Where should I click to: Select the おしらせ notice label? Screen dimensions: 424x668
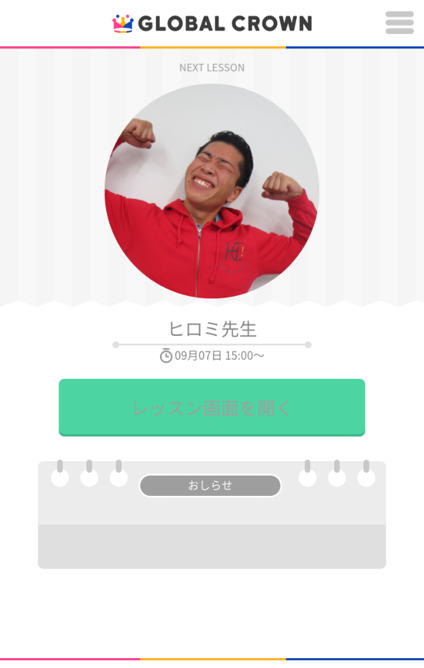[210, 485]
